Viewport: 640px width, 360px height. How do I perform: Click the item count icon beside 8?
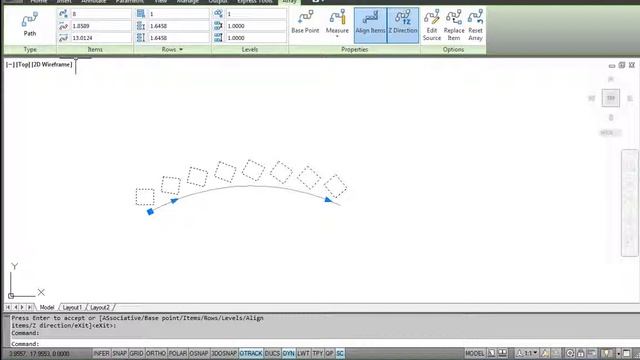[63, 14]
